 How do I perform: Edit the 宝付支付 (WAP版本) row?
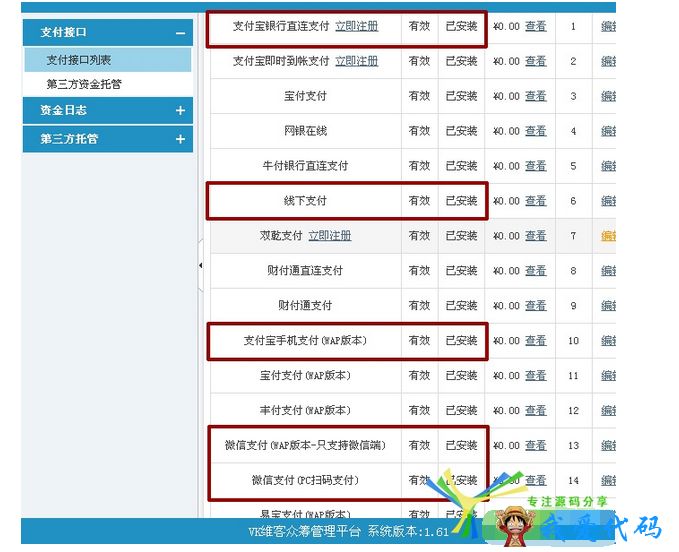(608, 375)
